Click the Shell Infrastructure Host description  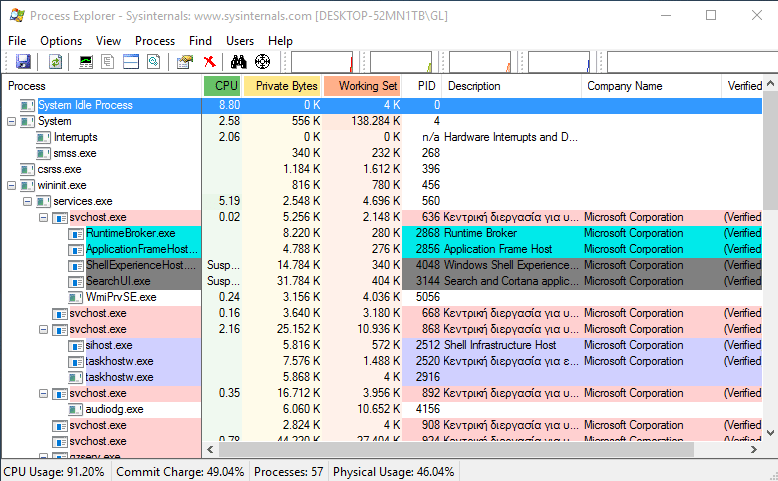(x=500, y=345)
